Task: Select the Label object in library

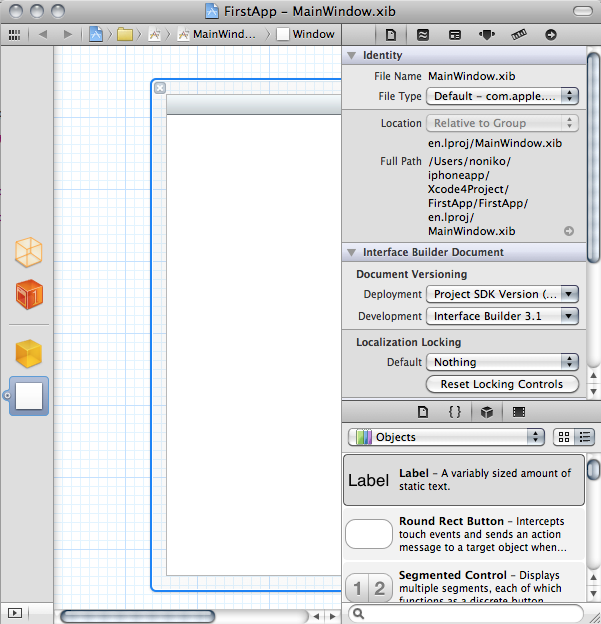Action: coord(464,480)
